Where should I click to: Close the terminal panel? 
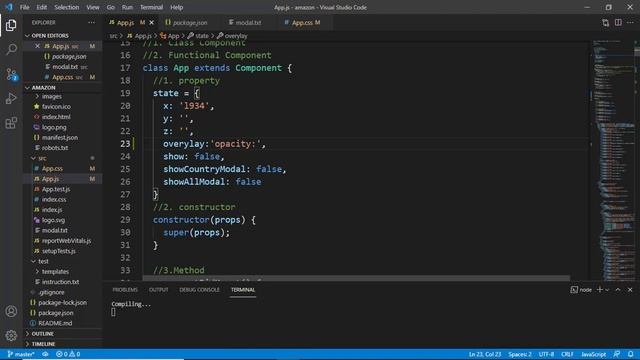click(x=630, y=289)
